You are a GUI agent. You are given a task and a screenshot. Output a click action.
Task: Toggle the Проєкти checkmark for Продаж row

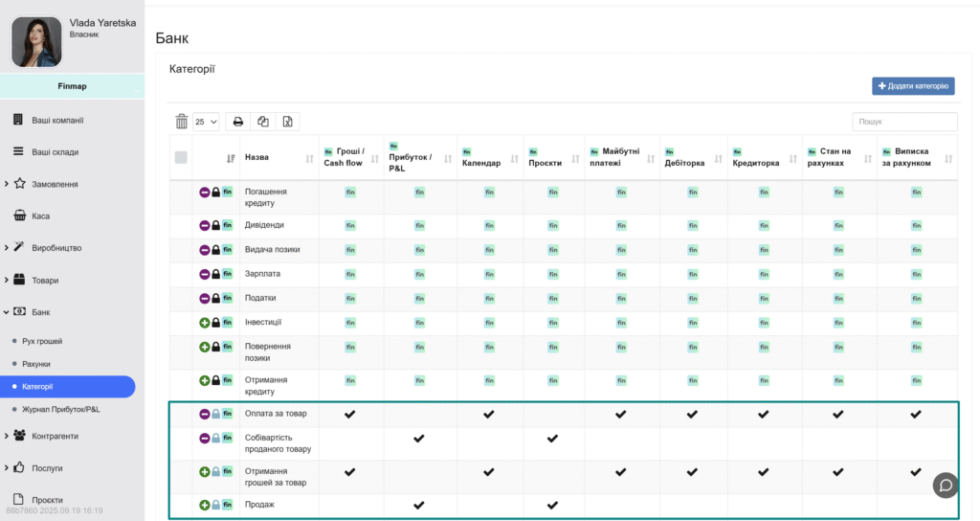(552, 505)
